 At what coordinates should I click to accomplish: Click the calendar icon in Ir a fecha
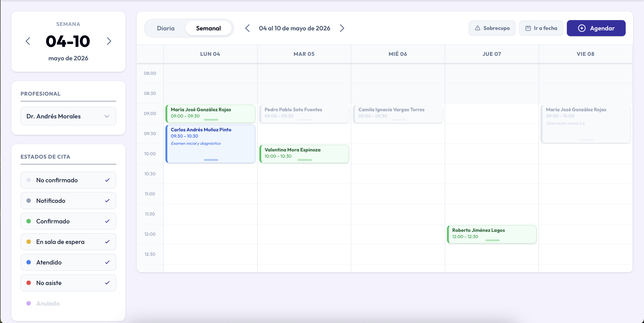click(528, 28)
